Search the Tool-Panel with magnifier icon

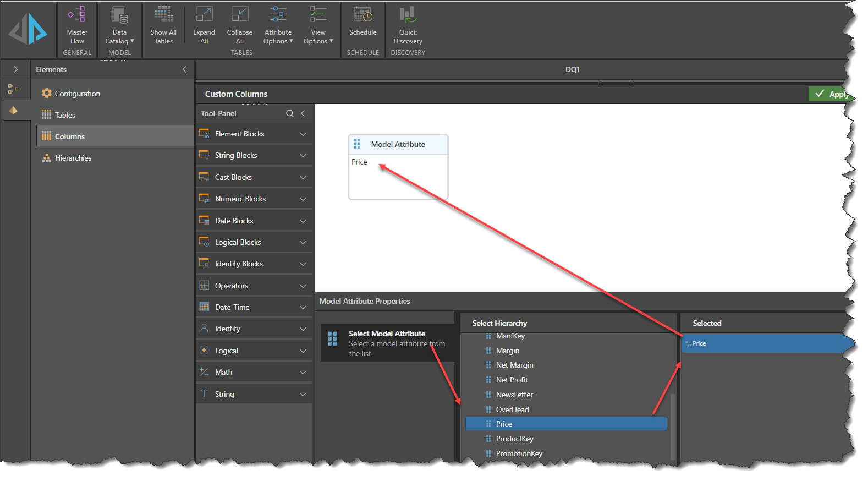[x=290, y=113]
